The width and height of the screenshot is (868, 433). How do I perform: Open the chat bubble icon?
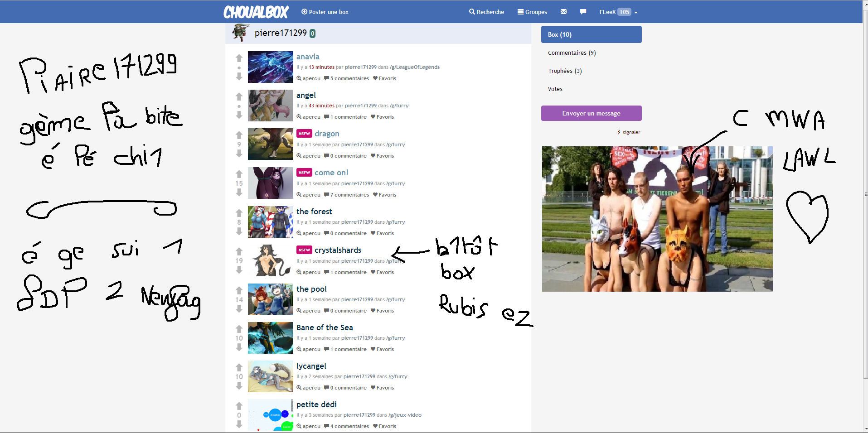tap(583, 12)
